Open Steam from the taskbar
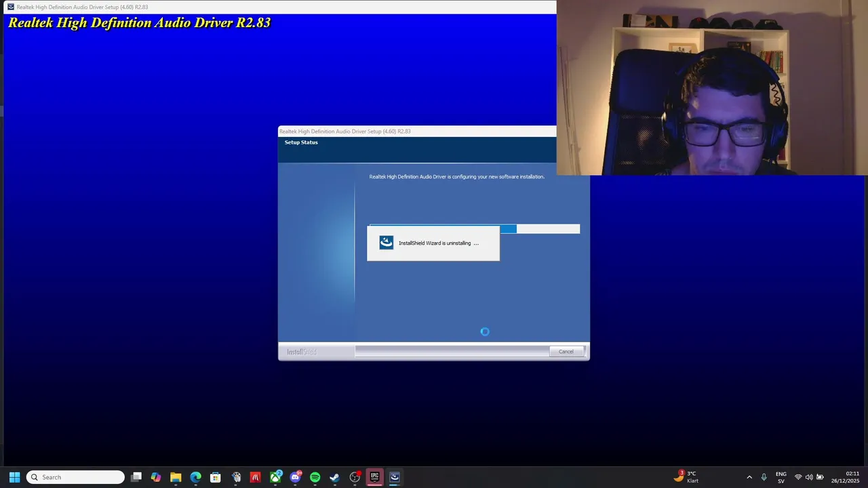Viewport: 868px width, 488px height. tap(334, 477)
